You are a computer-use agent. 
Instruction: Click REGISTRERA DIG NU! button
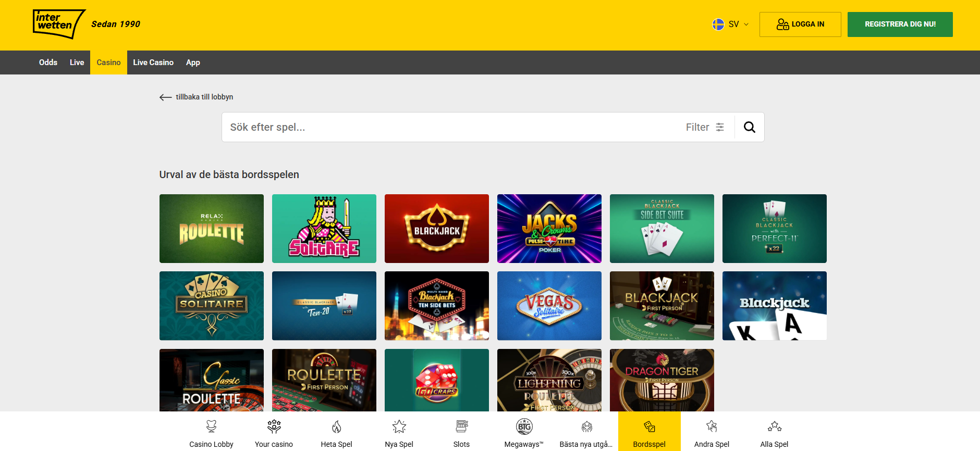tap(900, 24)
